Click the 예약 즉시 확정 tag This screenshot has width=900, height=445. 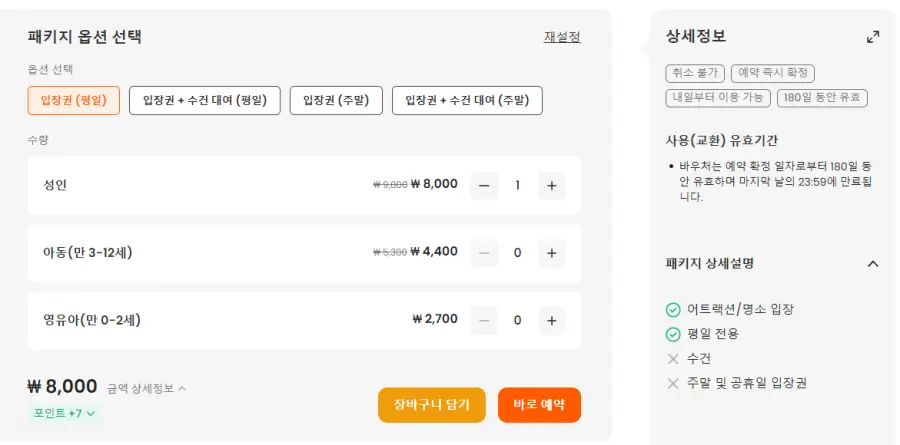(x=773, y=73)
